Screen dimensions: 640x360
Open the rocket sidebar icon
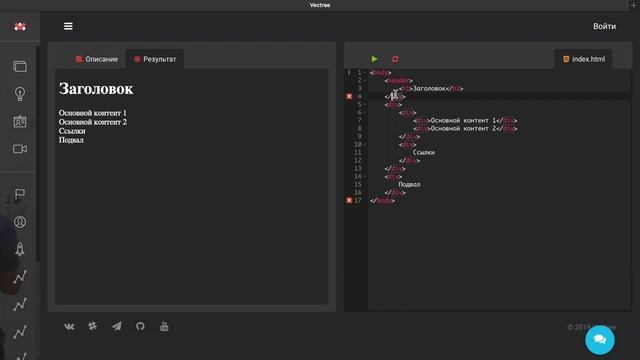[x=20, y=249]
